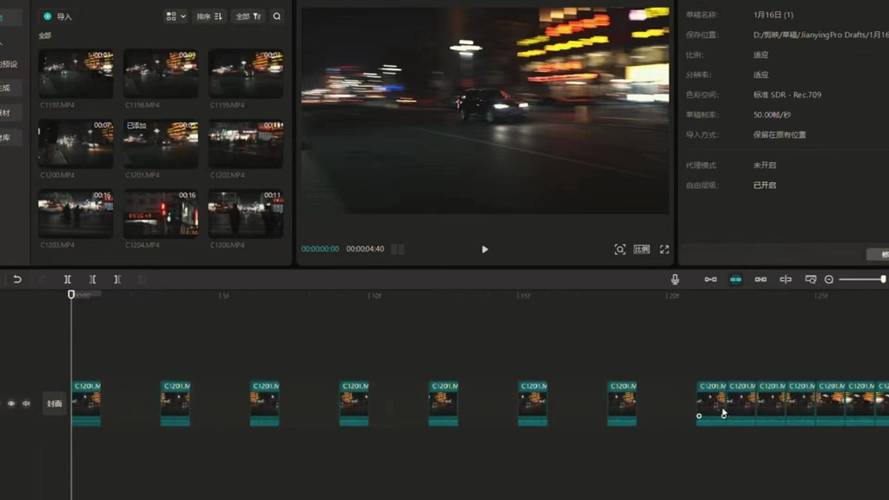Enter fullscreen preview mode

[x=664, y=249]
